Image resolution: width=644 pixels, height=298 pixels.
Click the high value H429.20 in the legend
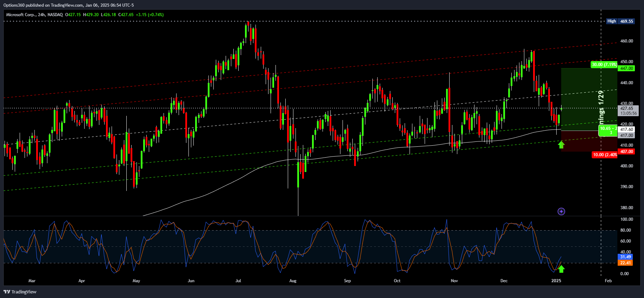[x=91, y=15]
